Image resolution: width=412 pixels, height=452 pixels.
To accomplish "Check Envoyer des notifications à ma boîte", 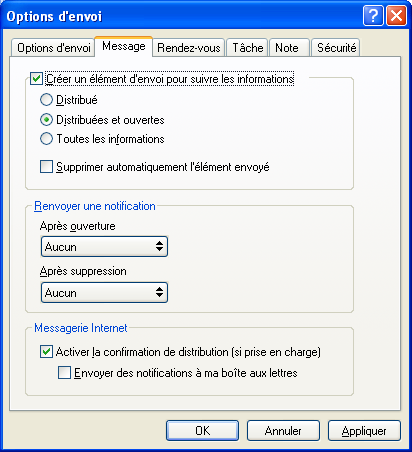I will 64,373.
